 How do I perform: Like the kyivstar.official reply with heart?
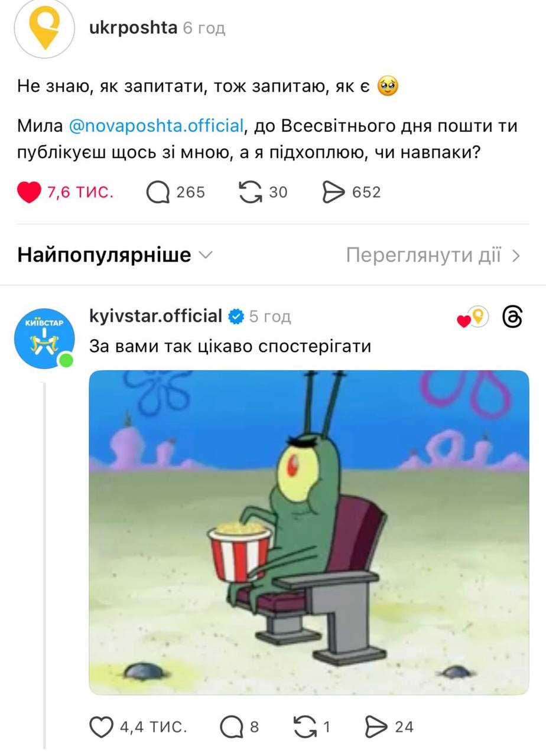point(101,726)
